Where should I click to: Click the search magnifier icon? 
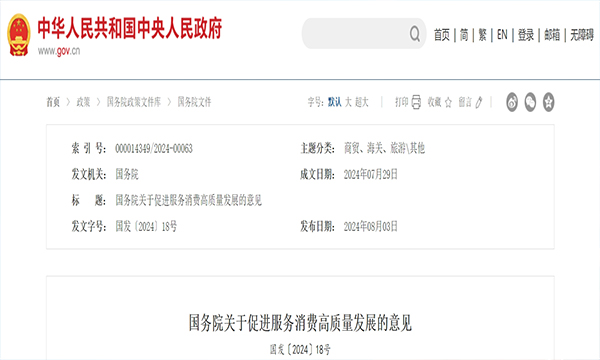pyautogui.click(x=414, y=34)
